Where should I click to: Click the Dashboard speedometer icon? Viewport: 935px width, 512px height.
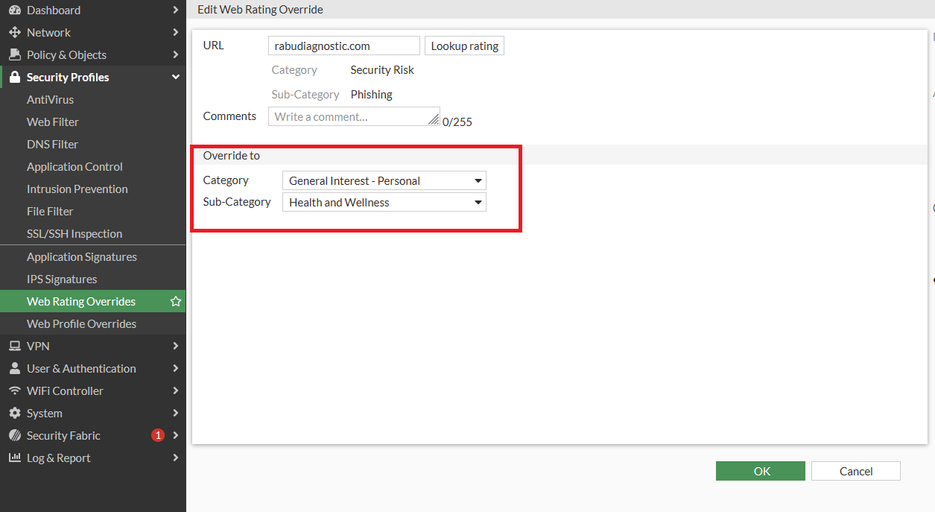15,10
